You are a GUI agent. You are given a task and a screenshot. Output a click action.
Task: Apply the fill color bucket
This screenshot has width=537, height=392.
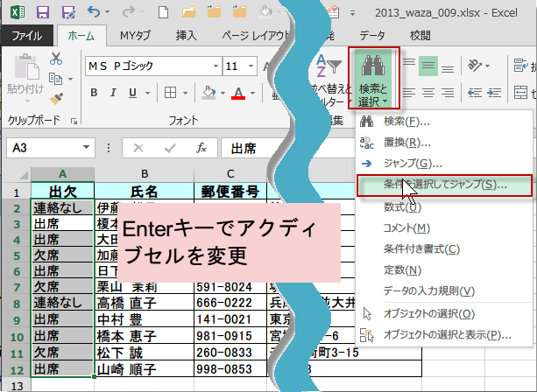click(208, 93)
